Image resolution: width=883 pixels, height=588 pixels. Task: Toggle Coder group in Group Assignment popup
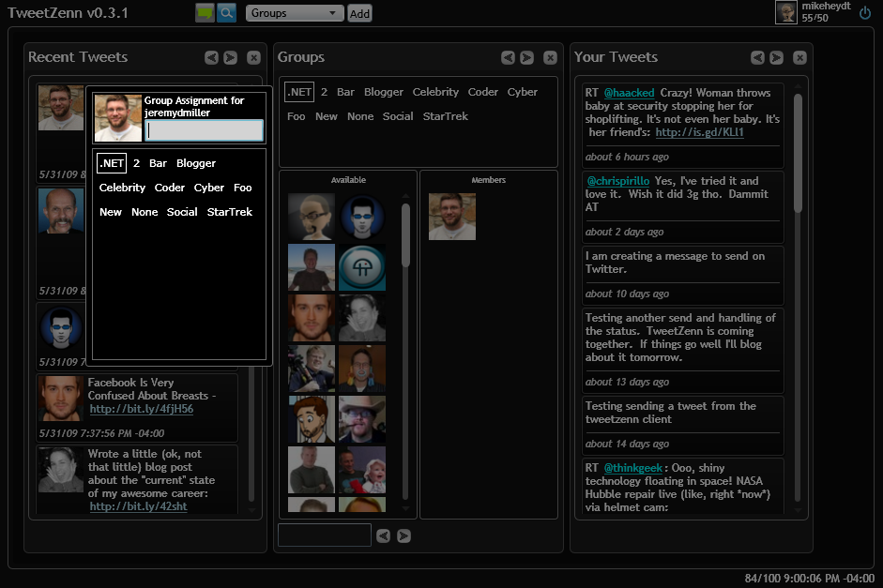point(170,188)
